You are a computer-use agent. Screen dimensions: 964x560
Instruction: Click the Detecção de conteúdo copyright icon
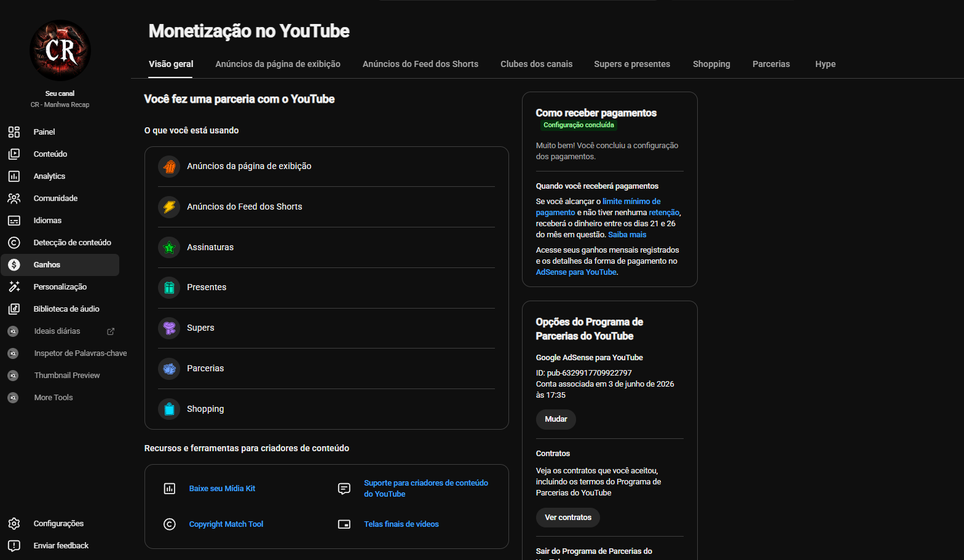[x=14, y=243]
